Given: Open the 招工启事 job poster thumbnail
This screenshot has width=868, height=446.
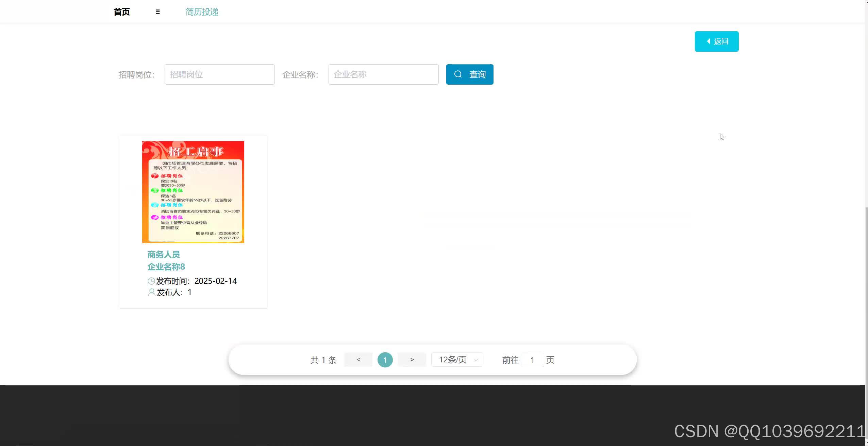Looking at the screenshot, I should pos(193,192).
